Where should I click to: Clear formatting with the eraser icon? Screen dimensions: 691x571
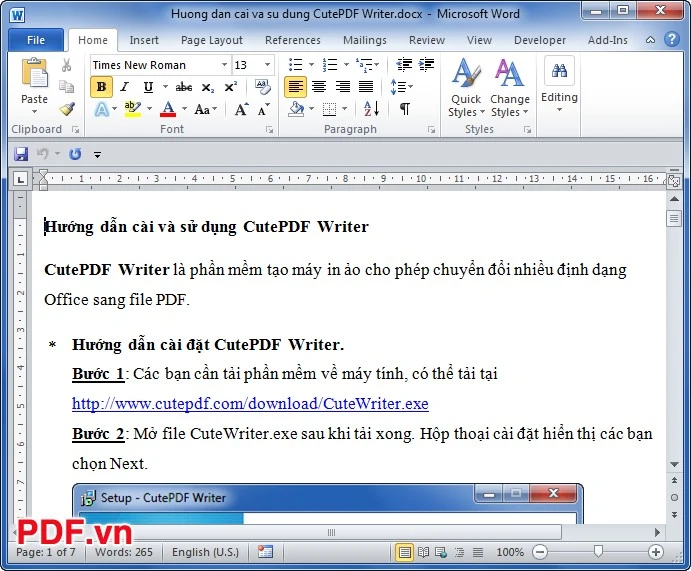[263, 87]
